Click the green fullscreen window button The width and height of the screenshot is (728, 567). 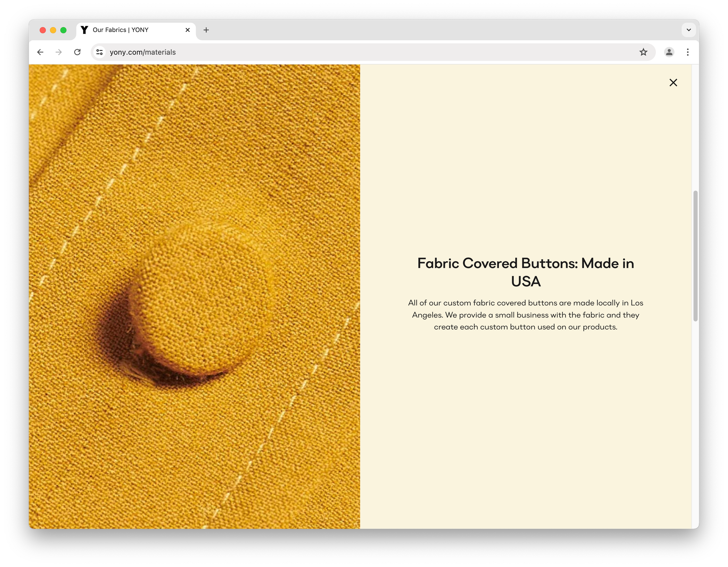coord(63,30)
